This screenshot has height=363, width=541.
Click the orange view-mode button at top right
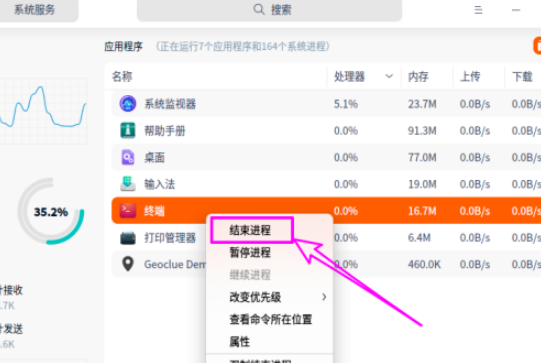point(537,46)
